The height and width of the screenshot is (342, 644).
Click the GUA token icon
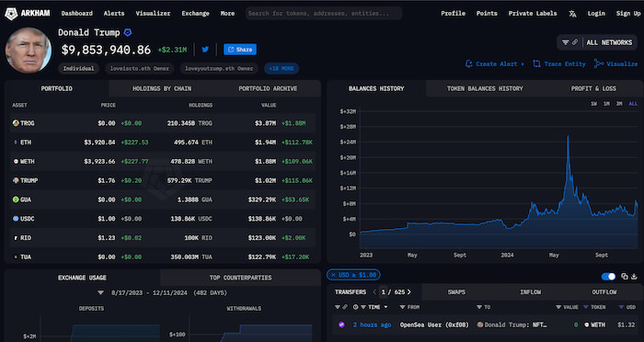click(16, 199)
